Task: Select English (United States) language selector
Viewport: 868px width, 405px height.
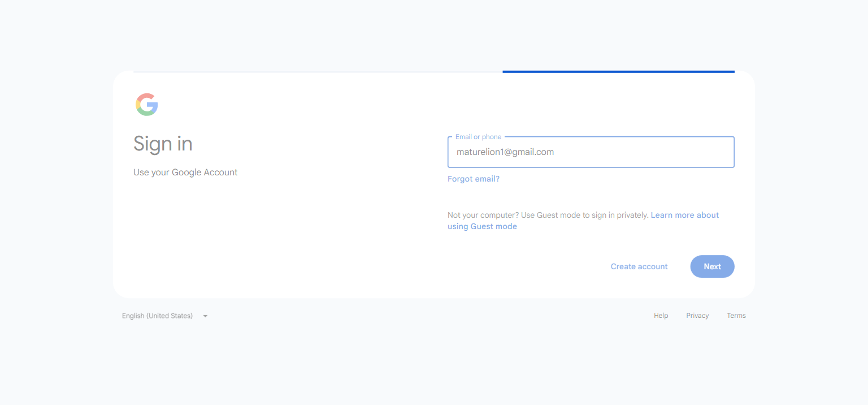Action: [165, 316]
